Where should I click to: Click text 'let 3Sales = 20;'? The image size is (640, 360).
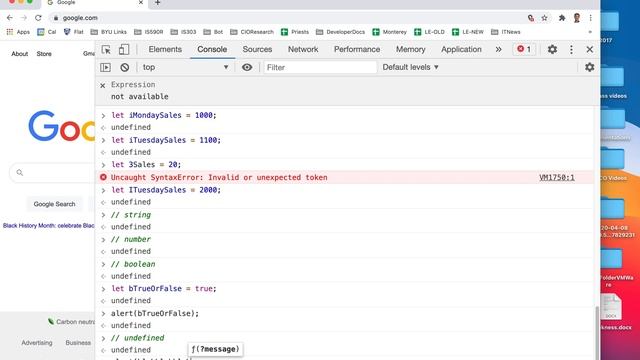146,164
